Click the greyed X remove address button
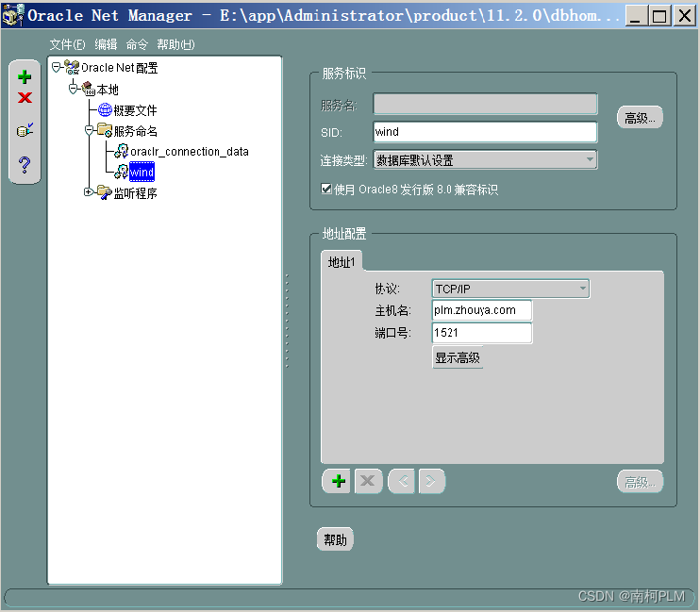This screenshot has height=612, width=700. click(x=368, y=481)
